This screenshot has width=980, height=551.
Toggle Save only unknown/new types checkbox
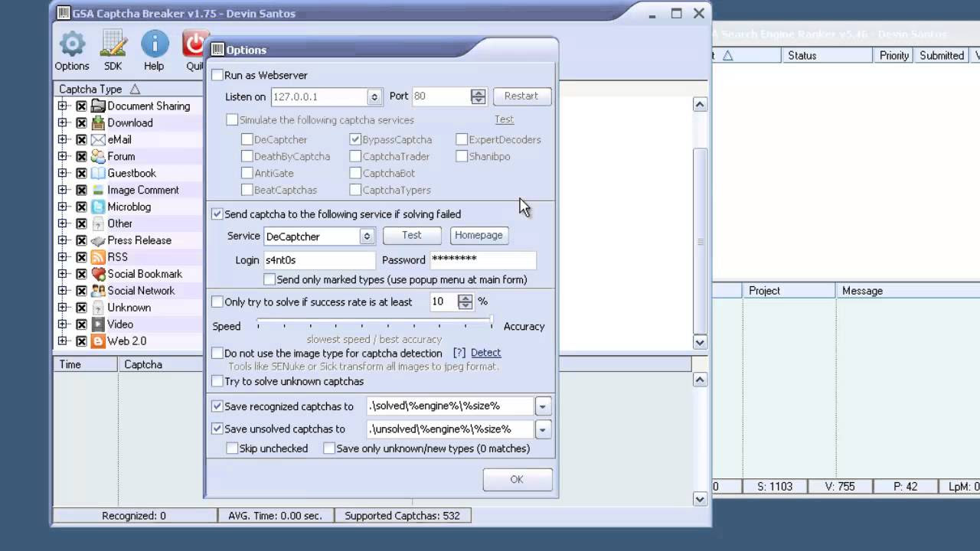[x=329, y=448]
